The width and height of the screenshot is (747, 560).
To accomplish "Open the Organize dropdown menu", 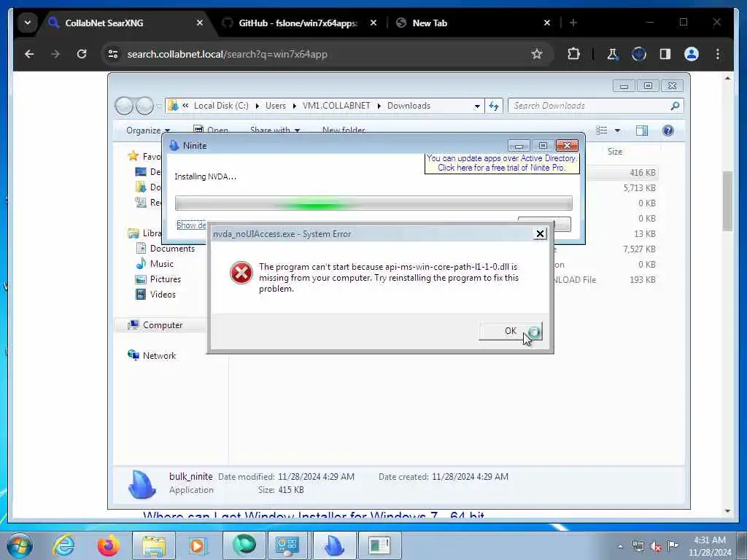I will [147, 131].
